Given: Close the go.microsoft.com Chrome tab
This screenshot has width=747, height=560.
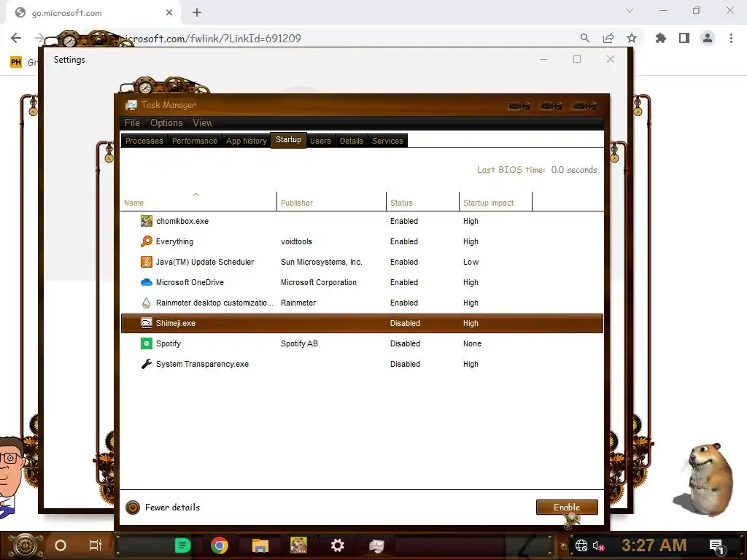Looking at the screenshot, I should pos(169,12).
